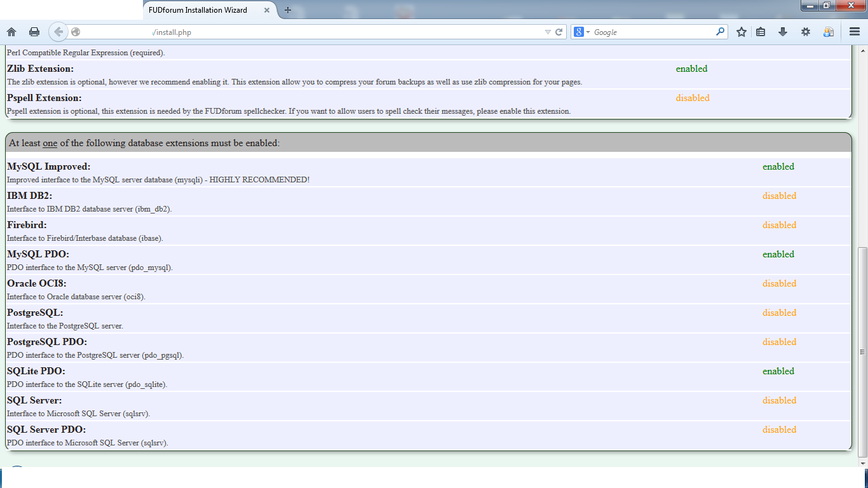
Task: Click the 'Firebird:' heading
Action: pyautogui.click(x=27, y=225)
